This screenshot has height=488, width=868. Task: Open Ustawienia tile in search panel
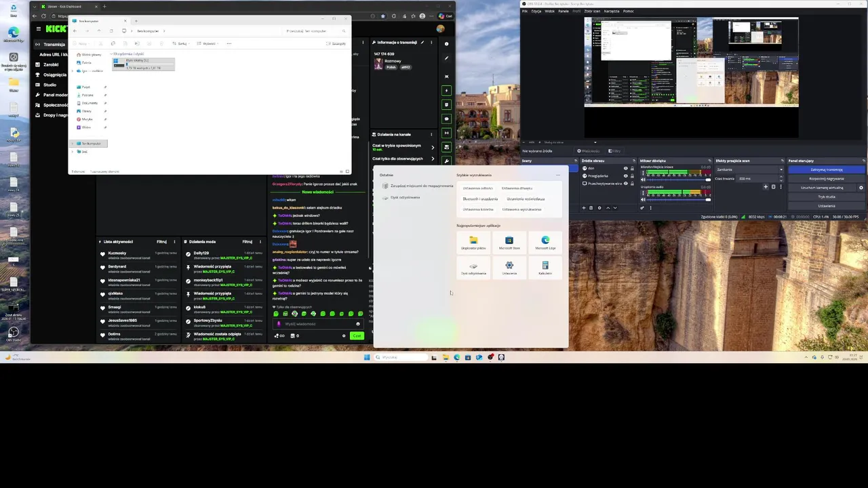[509, 267]
